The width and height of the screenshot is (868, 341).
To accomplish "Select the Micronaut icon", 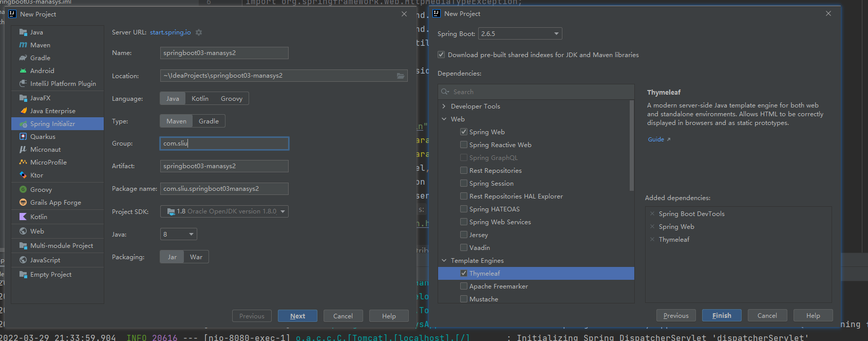I will click(23, 149).
